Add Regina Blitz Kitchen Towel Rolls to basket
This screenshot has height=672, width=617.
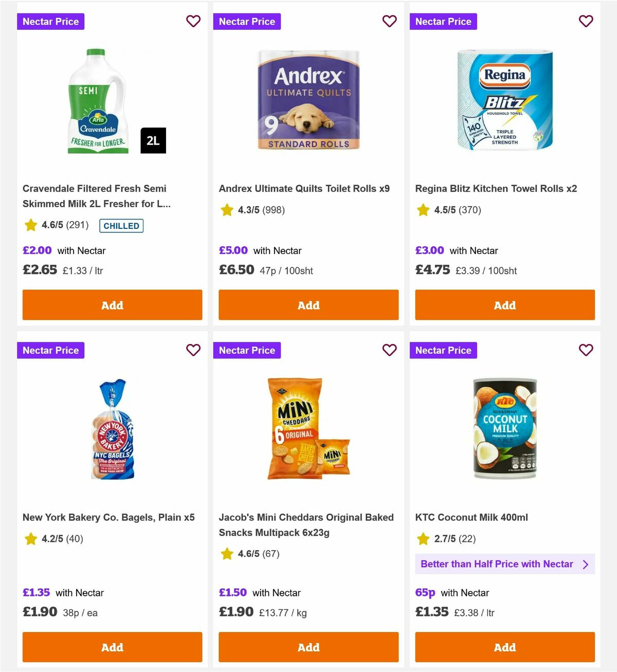click(x=504, y=305)
